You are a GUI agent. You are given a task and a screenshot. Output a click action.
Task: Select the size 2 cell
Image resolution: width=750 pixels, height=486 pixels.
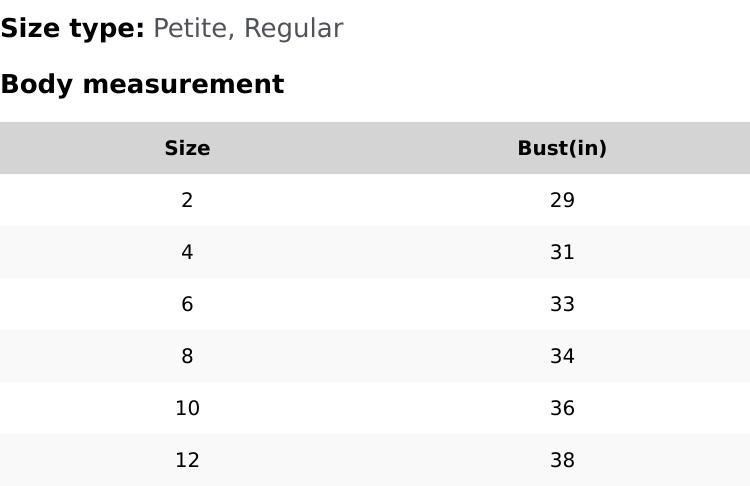pyautogui.click(x=187, y=201)
